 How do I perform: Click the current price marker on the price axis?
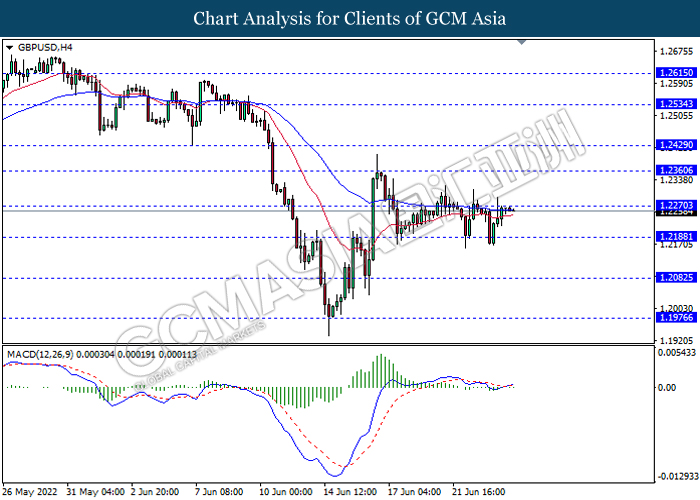point(676,212)
